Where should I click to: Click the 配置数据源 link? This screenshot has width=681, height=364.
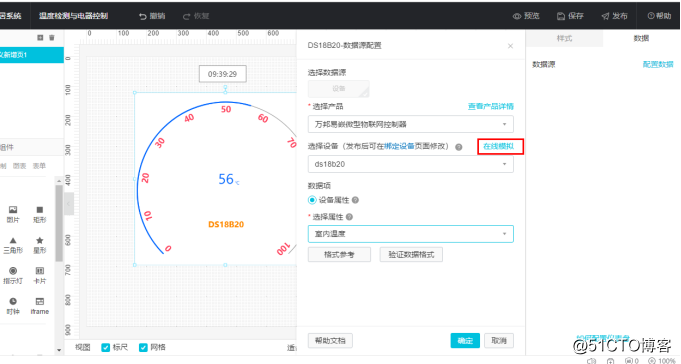(658, 64)
